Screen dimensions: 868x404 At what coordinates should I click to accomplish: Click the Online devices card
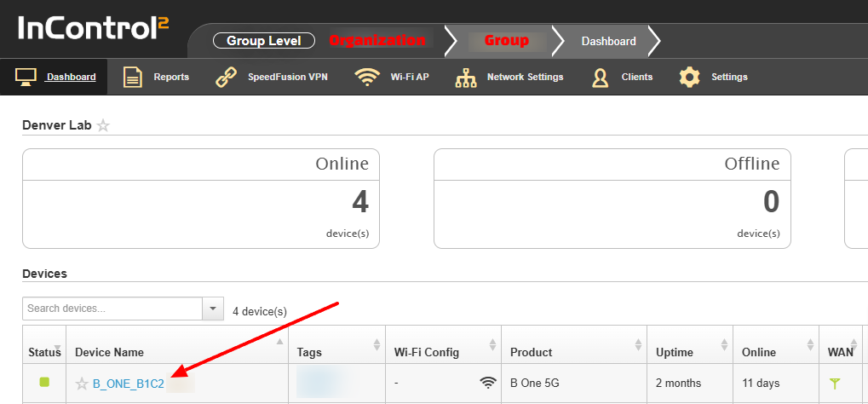[201, 199]
